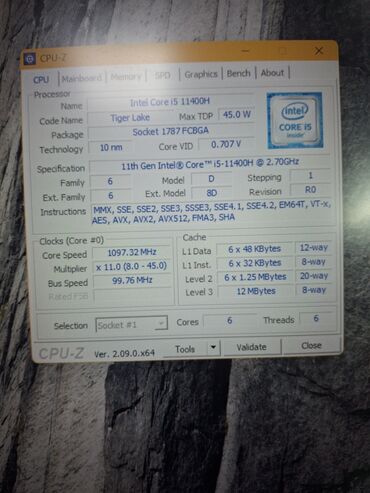
Task: Click the Core Speed value 1097.32 MHz
Action: pyautogui.click(x=132, y=252)
